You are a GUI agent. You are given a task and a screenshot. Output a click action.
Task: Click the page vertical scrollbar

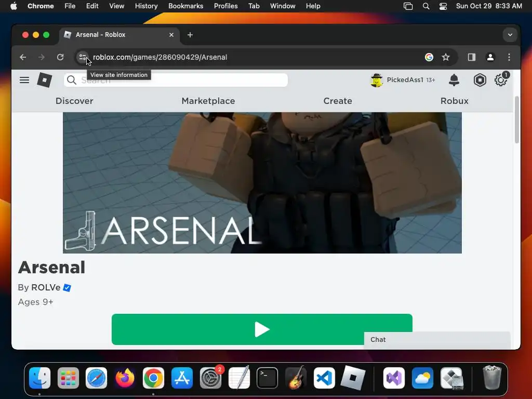pos(517,119)
